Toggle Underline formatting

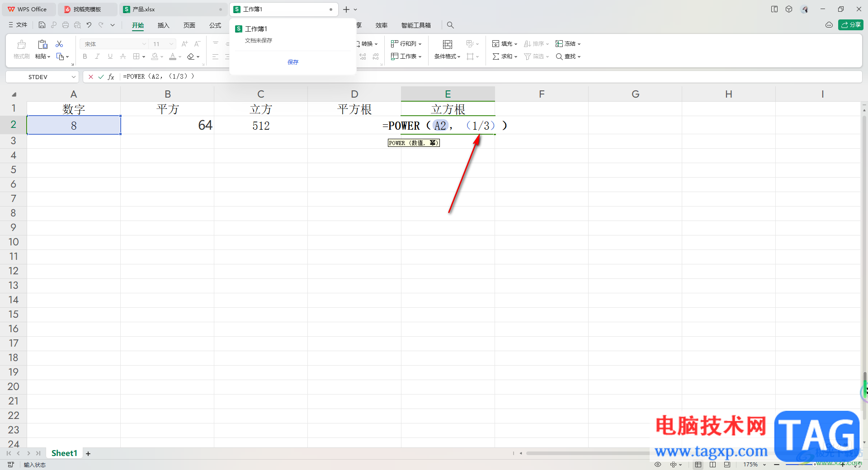pos(110,56)
